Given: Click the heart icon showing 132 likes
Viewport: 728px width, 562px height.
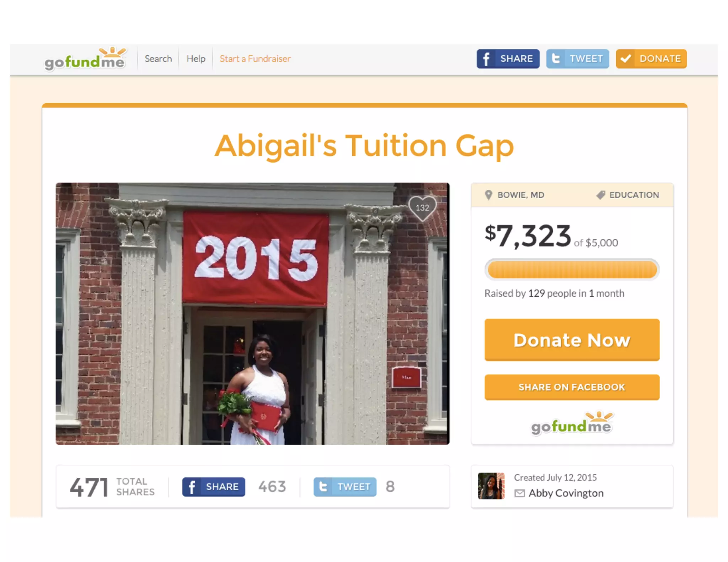Looking at the screenshot, I should tap(422, 208).
